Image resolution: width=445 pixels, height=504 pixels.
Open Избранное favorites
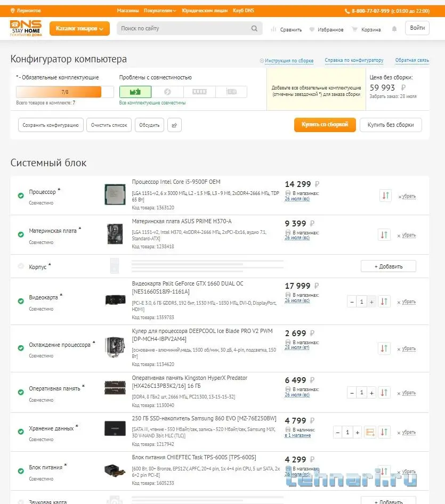click(326, 30)
